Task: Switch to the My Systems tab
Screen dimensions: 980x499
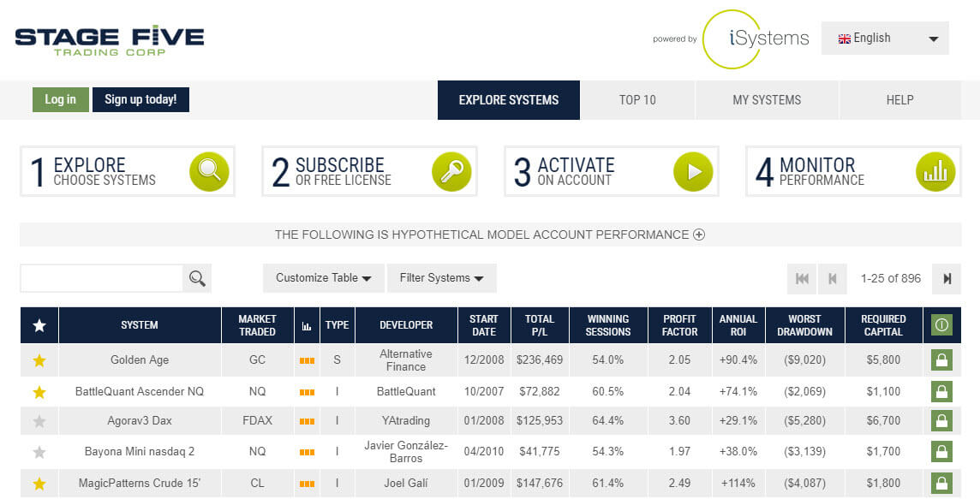Action: point(767,100)
